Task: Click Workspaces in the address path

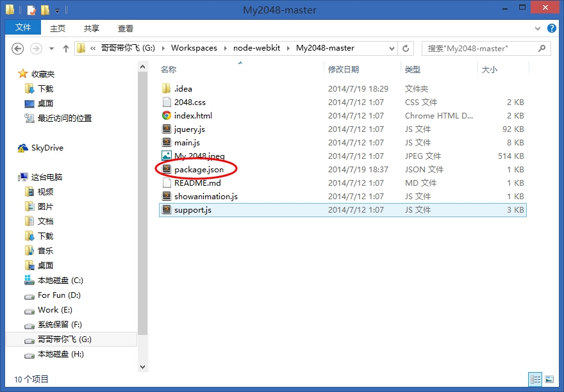Action: click(194, 48)
